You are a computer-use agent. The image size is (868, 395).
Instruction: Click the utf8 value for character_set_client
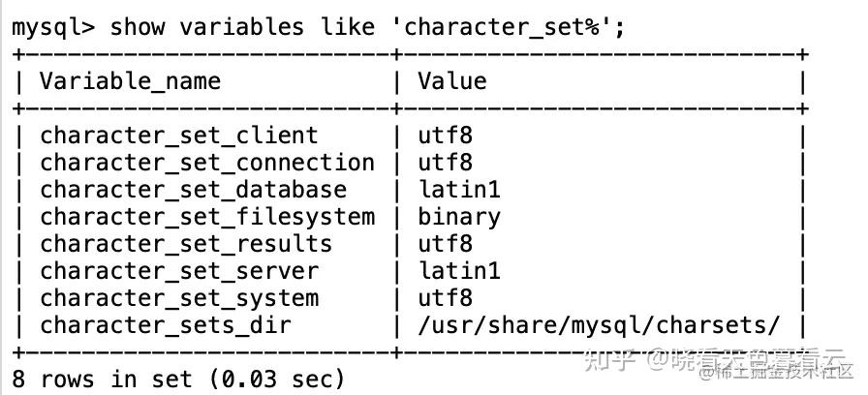[x=445, y=136]
